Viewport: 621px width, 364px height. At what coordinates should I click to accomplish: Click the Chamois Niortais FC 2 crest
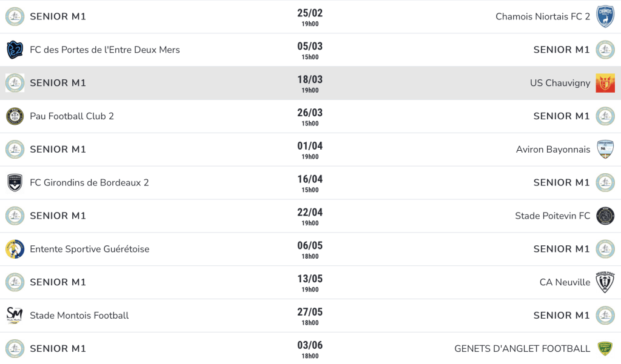(605, 16)
